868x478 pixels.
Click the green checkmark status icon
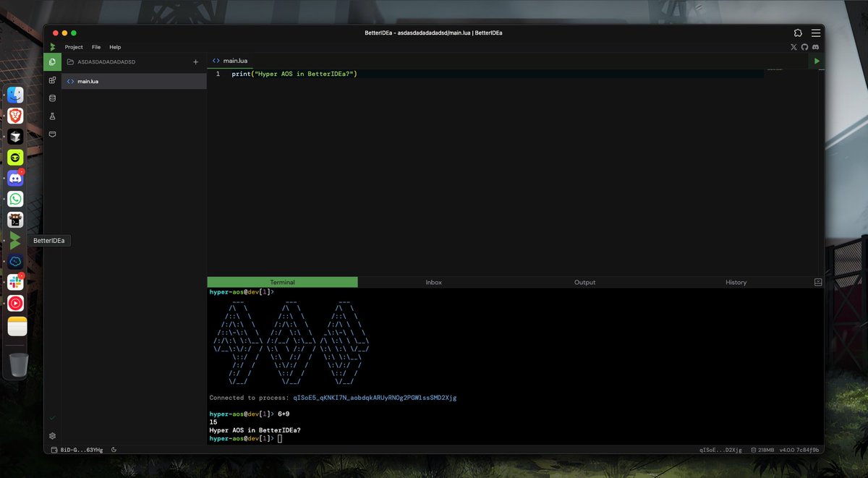[x=52, y=418]
